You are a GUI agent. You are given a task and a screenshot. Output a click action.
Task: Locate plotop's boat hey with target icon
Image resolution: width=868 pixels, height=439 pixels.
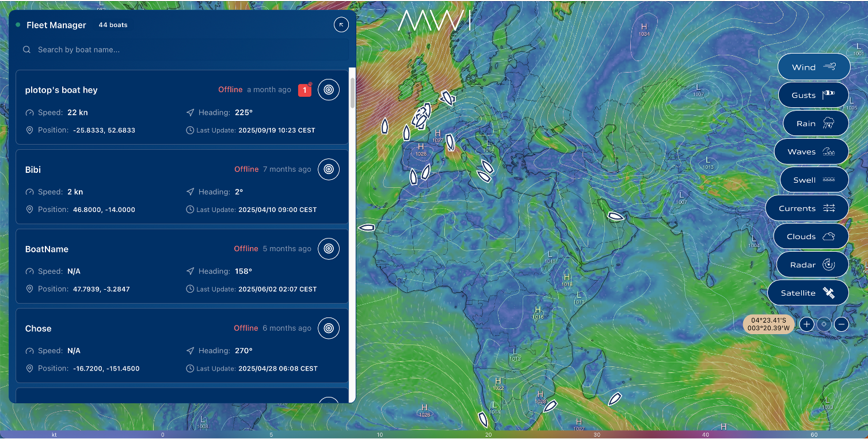[x=329, y=90]
